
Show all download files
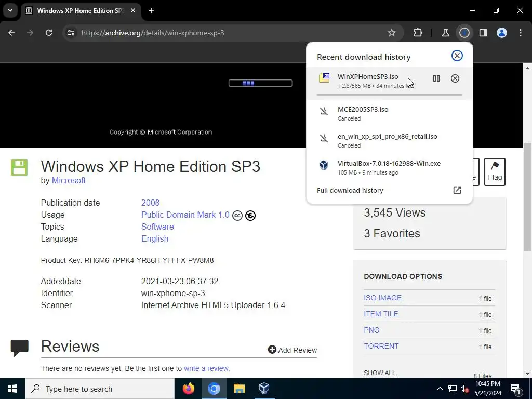379,373
